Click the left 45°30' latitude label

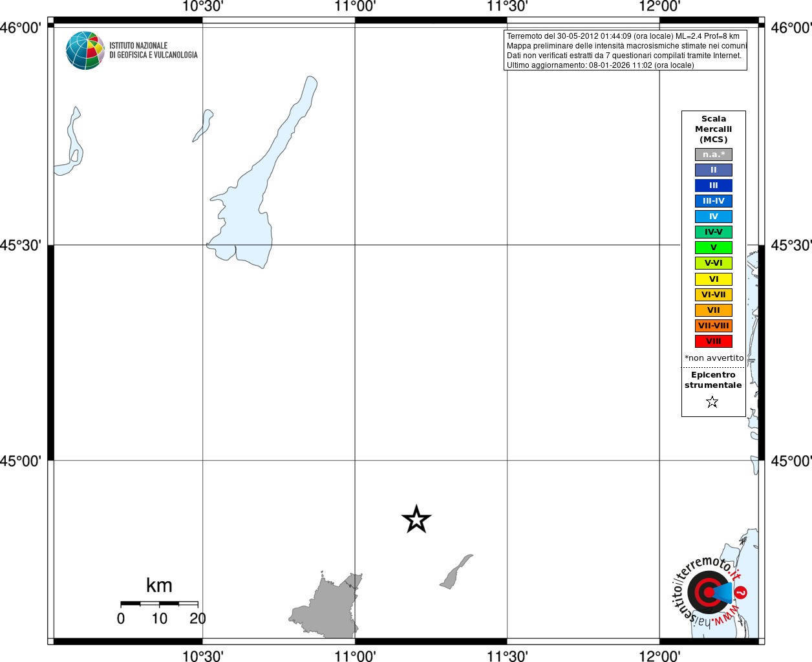pos(21,246)
